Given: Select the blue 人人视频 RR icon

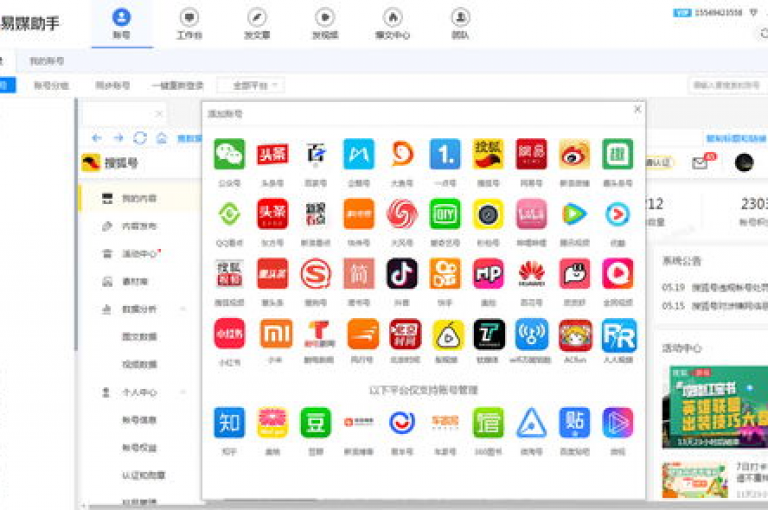Looking at the screenshot, I should (619, 335).
